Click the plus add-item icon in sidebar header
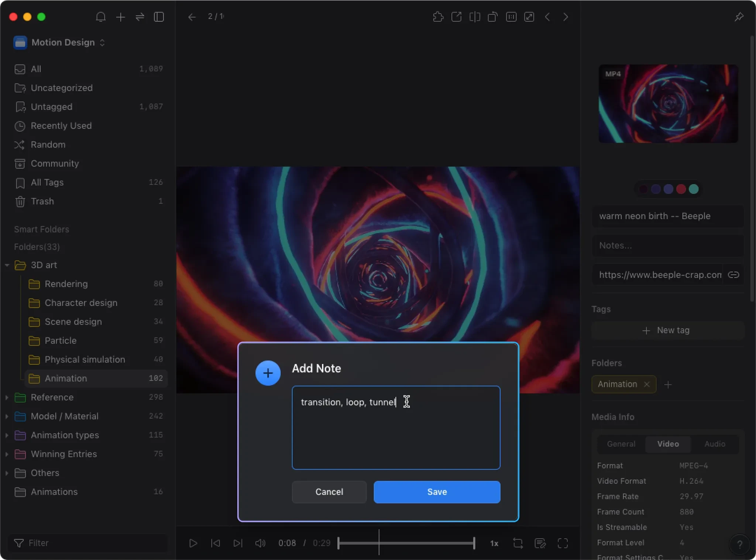This screenshot has width=756, height=560. pos(120,17)
